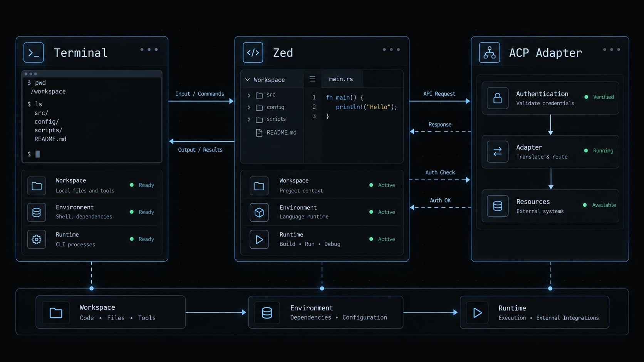Click the Verified status on Authentication
Image resolution: width=644 pixels, height=362 pixels.
pyautogui.click(x=599, y=97)
